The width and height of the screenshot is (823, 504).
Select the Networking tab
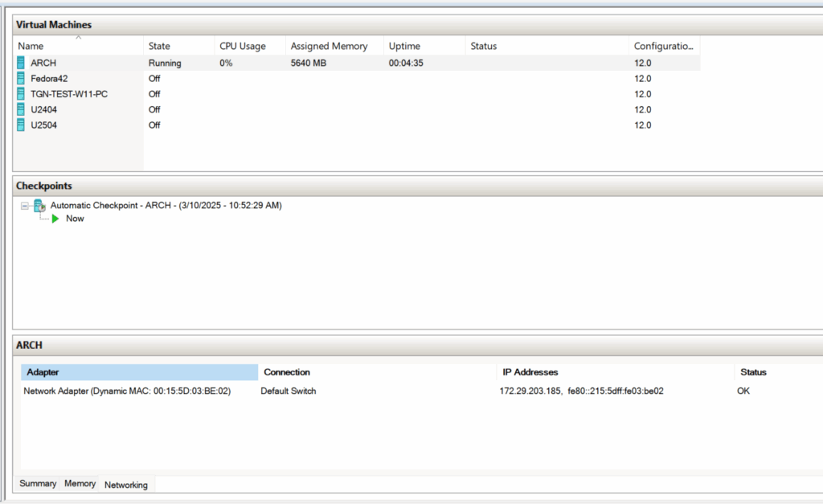[x=126, y=485]
